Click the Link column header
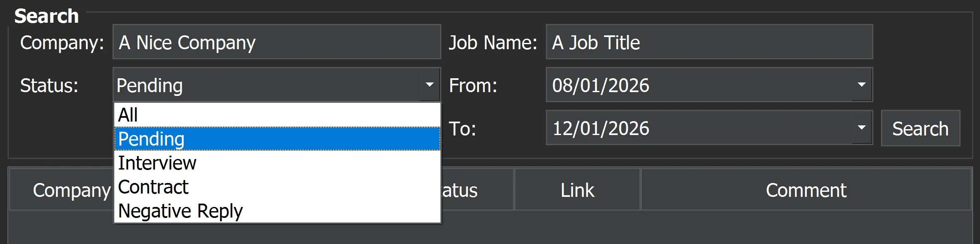The width and height of the screenshot is (980, 244). pyautogui.click(x=577, y=190)
